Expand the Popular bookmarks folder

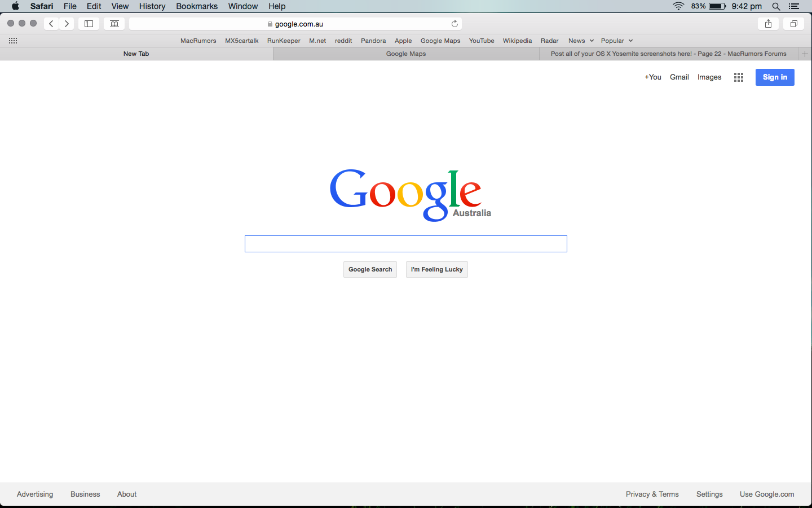617,41
